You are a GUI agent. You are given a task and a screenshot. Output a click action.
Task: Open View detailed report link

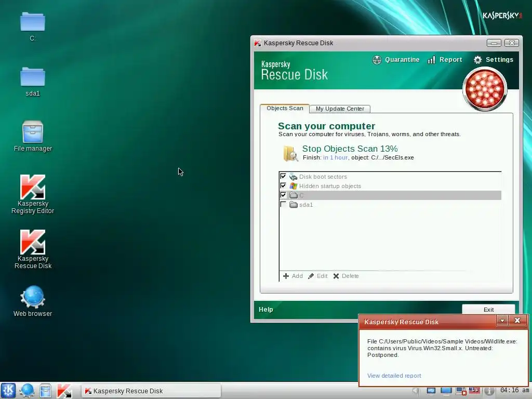click(394, 376)
